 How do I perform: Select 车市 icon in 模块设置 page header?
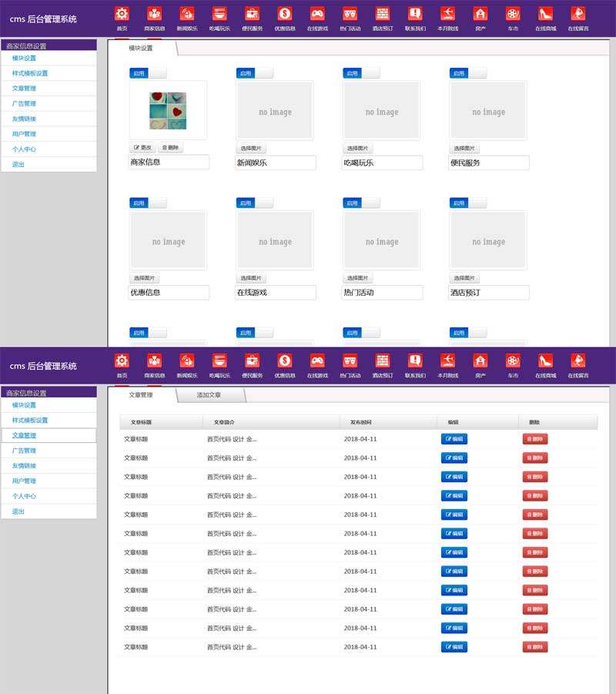tap(513, 14)
